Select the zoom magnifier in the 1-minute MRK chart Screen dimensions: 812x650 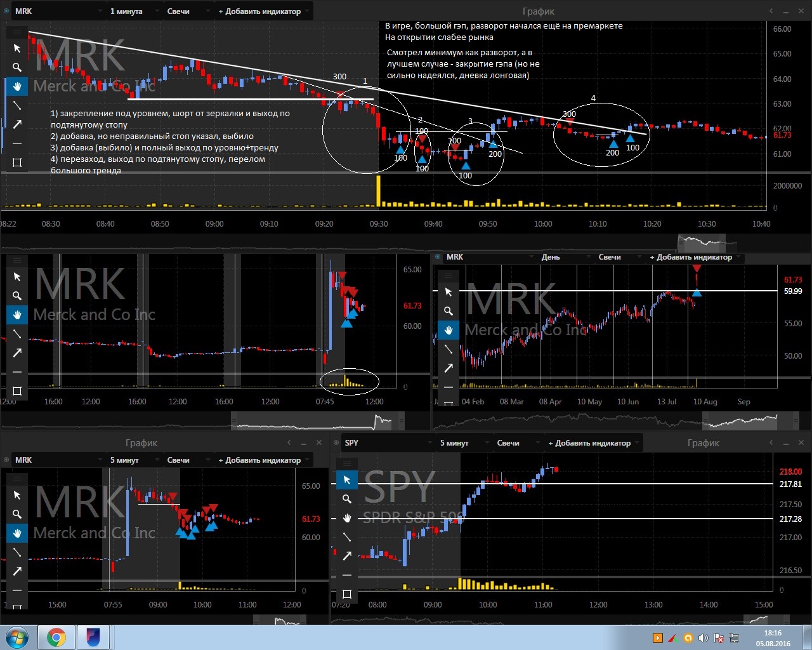tap(17, 67)
